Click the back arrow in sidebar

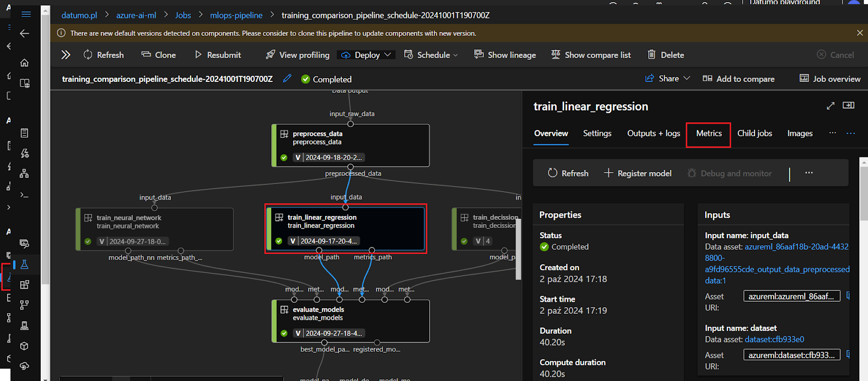[24, 34]
